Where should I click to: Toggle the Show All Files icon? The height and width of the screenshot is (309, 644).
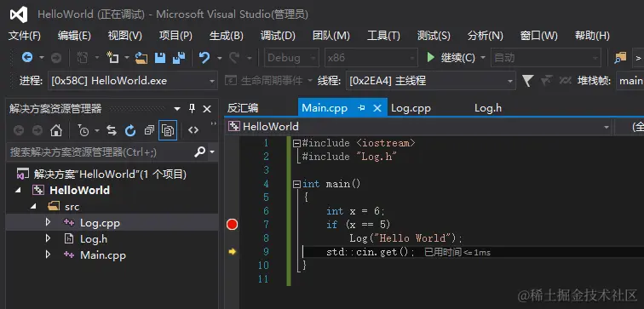(x=168, y=130)
